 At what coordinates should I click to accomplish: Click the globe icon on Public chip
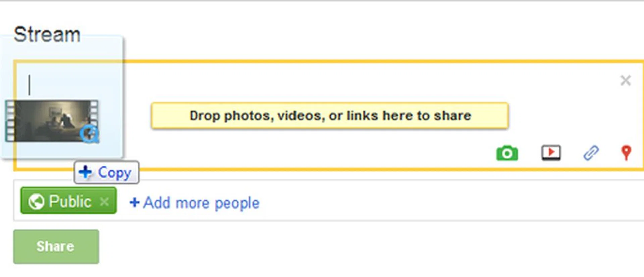[x=36, y=201]
